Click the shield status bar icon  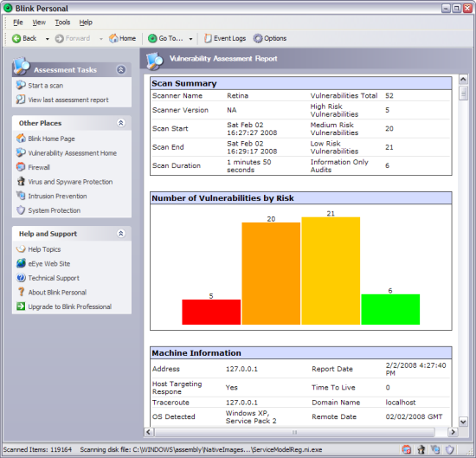click(449, 449)
